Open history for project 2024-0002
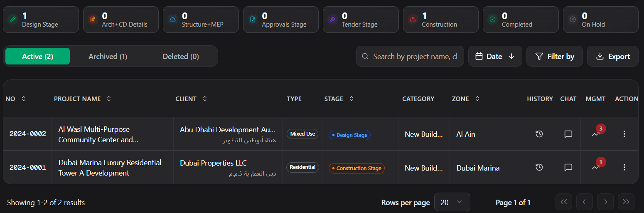644x213 pixels. [539, 134]
